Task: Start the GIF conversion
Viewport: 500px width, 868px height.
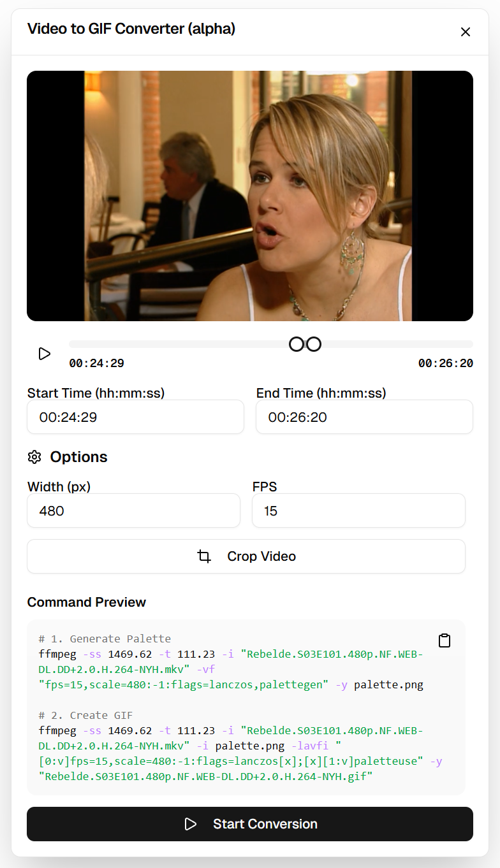Action: pyautogui.click(x=250, y=824)
